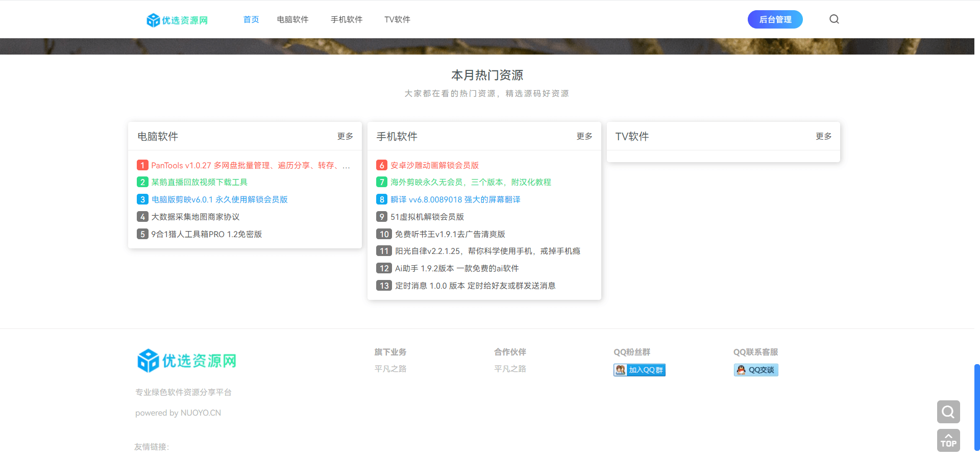Open the 手机软件 navigation menu
Screen dimensions: 980x460
pyautogui.click(x=346, y=19)
